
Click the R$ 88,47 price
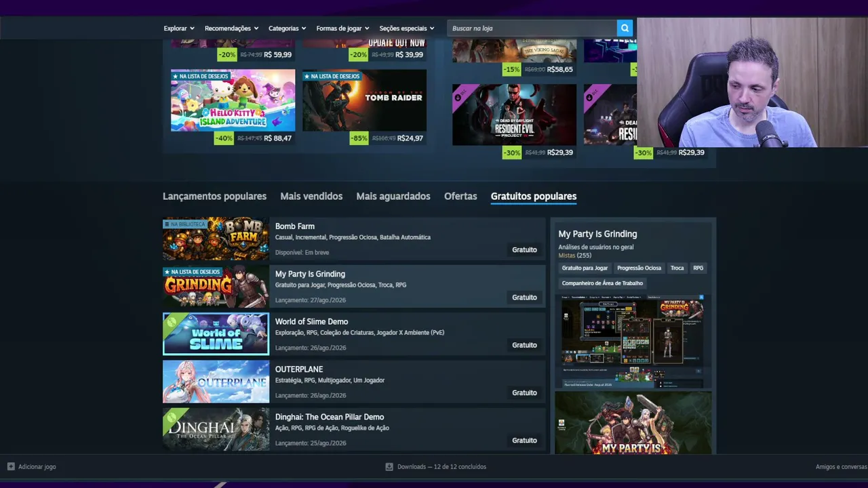tap(278, 138)
